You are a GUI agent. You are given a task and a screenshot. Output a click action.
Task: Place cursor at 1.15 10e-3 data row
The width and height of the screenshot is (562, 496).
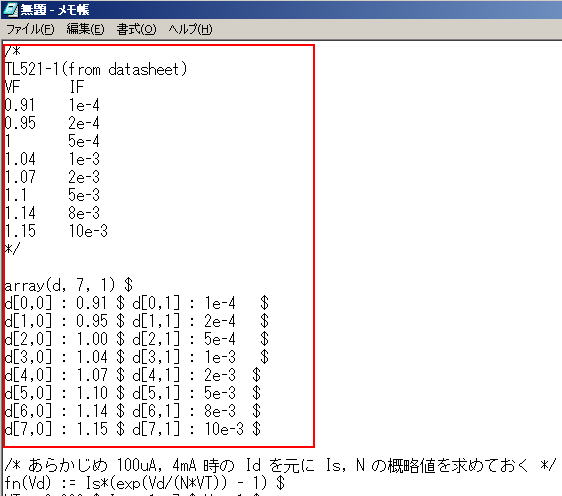coord(56,231)
